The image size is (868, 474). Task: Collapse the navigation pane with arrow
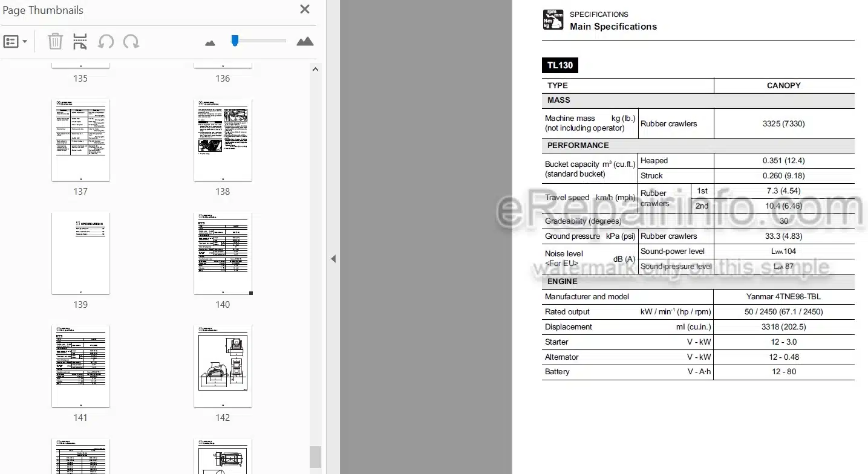[333, 259]
